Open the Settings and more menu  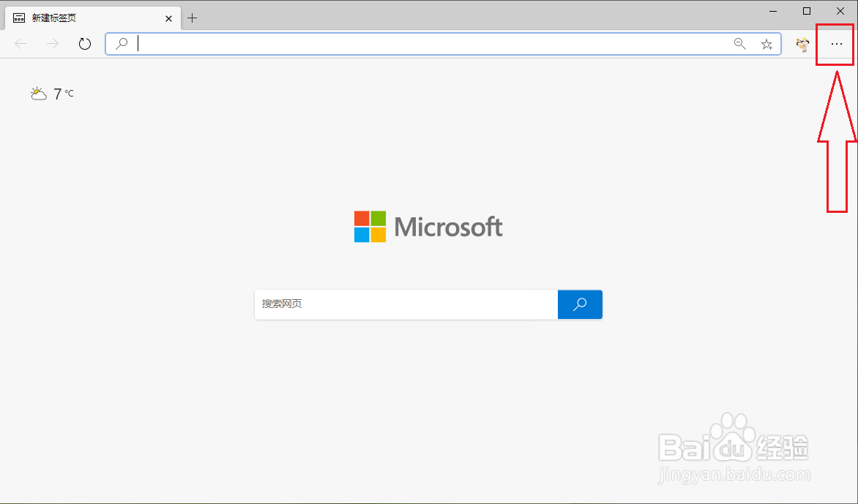click(x=836, y=44)
